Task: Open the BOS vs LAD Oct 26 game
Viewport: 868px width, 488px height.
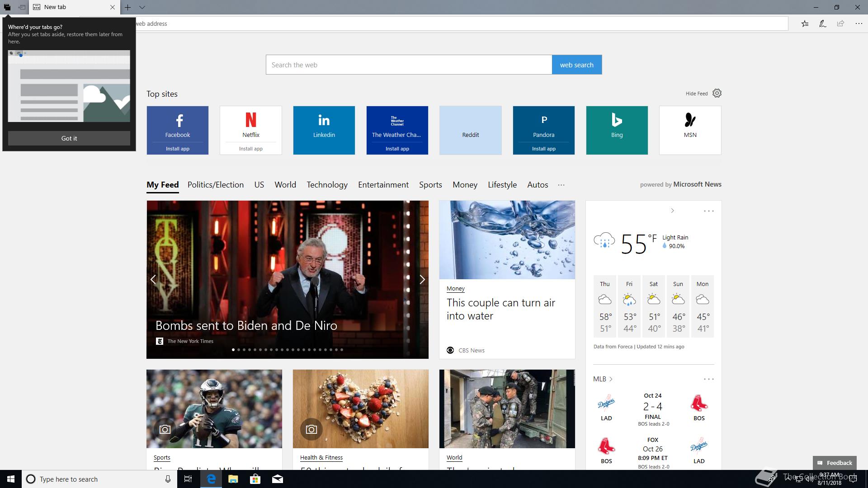Action: pyautogui.click(x=653, y=453)
